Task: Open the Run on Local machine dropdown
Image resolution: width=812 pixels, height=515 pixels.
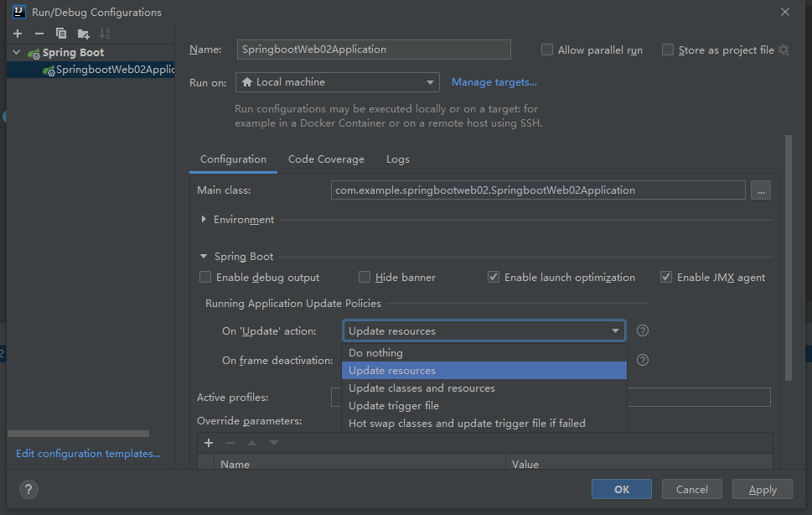Action: click(337, 82)
